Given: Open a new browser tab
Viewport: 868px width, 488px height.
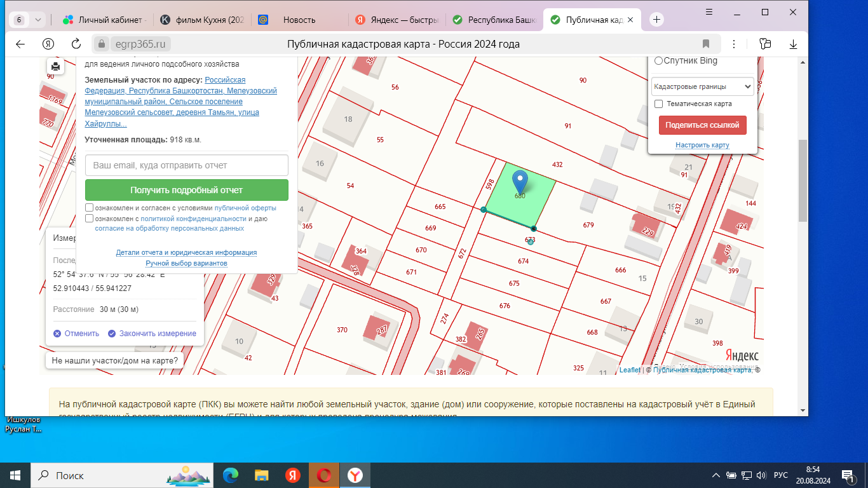Looking at the screenshot, I should pyautogui.click(x=657, y=20).
